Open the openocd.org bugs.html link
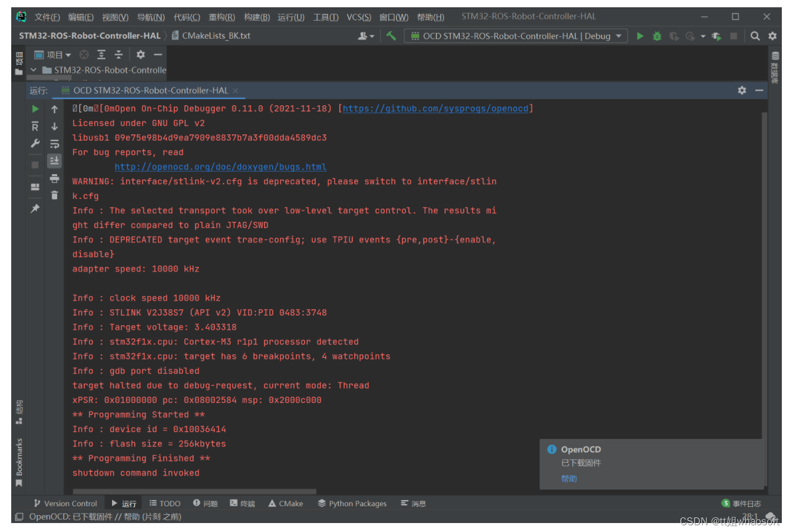788x532 pixels. click(x=220, y=167)
